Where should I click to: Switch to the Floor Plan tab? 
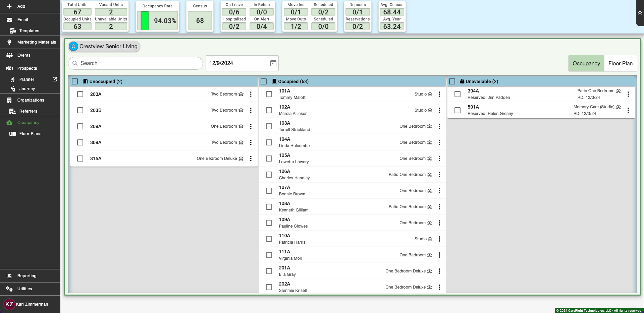click(x=620, y=63)
